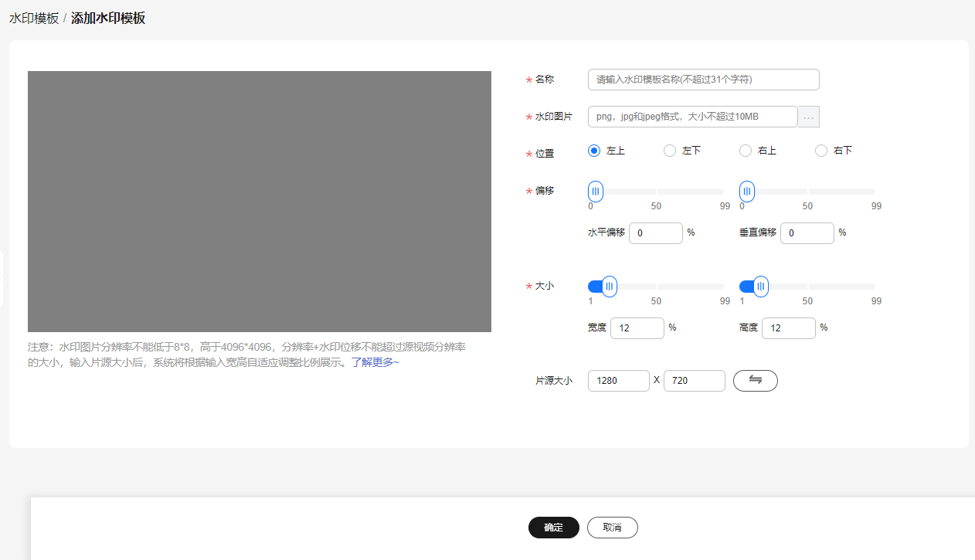This screenshot has width=975, height=560.
Task: Select the 左上 position radio button
Action: 594,151
